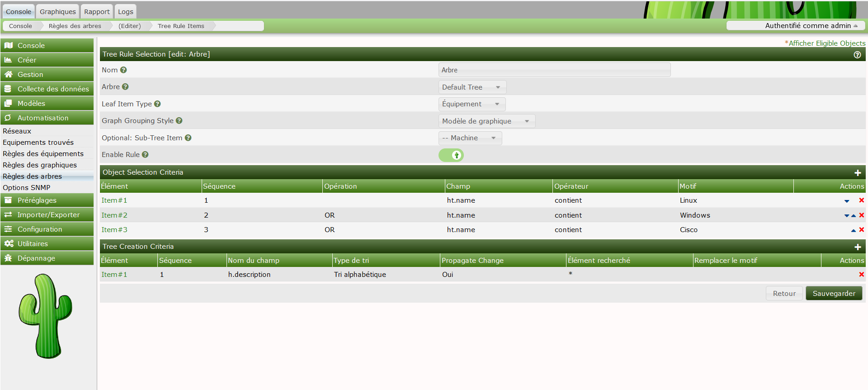Click the help icon next to Graph Grouping Style
Screen dimensions: 868x390
[179, 121]
